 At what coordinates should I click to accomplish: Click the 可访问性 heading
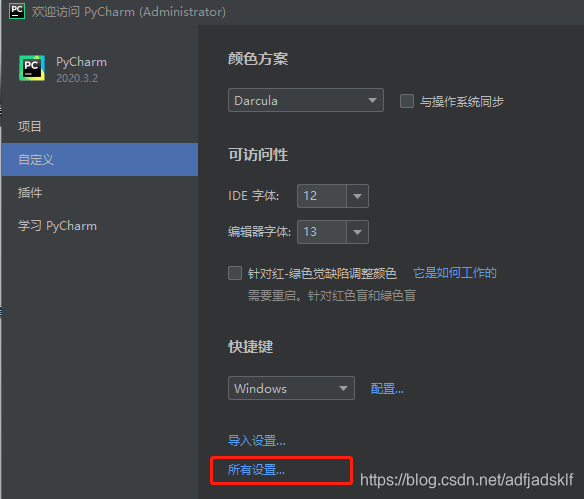258,155
